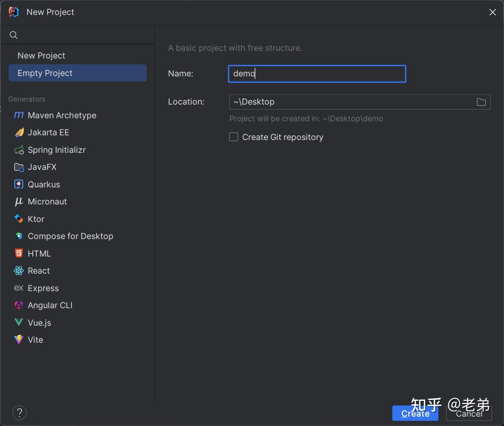Click the search magnifier icon
Image resolution: width=504 pixels, height=426 pixels.
coord(14,35)
